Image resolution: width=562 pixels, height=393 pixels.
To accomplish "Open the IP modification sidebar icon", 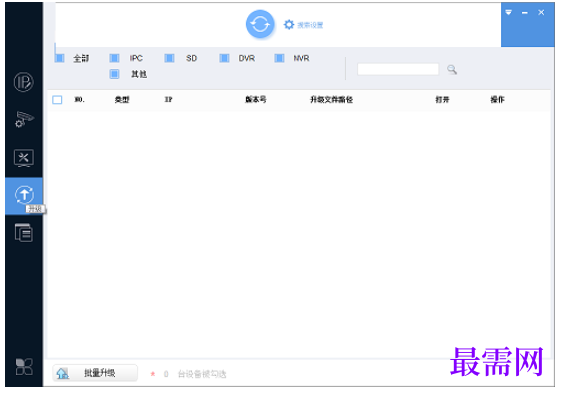I will coord(24,82).
